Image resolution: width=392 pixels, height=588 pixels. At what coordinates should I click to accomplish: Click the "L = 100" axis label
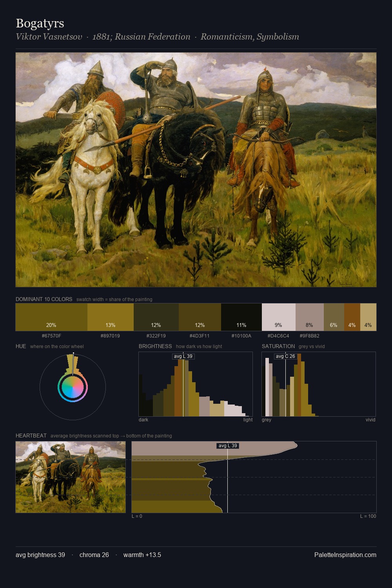pyautogui.click(x=368, y=516)
